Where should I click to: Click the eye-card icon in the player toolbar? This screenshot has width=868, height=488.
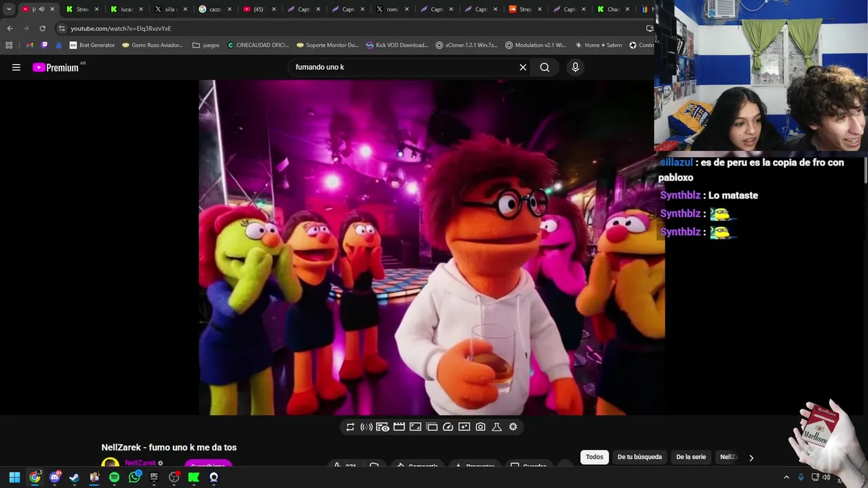382,427
